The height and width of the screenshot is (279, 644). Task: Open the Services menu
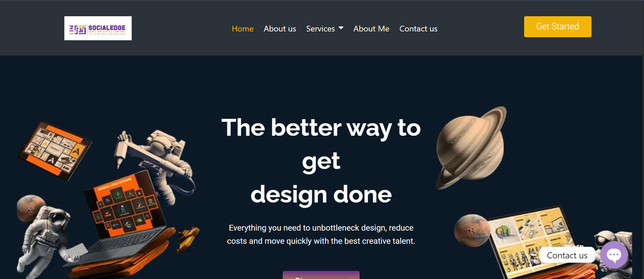click(x=320, y=29)
